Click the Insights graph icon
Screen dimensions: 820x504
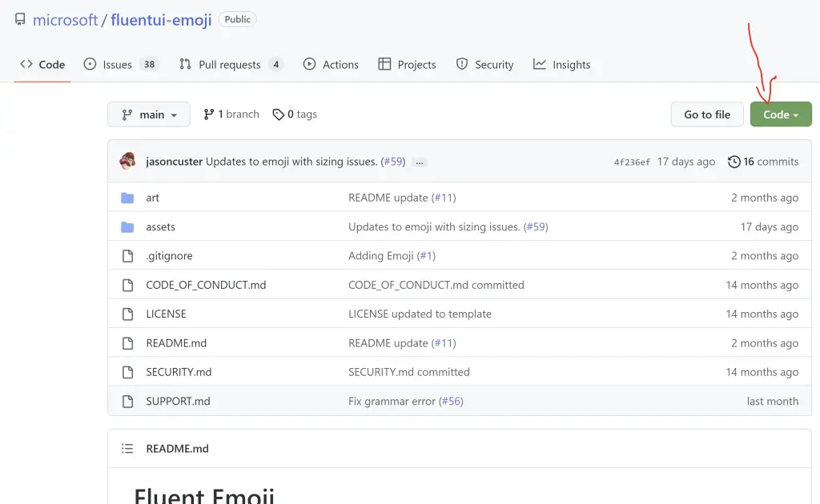click(x=540, y=64)
